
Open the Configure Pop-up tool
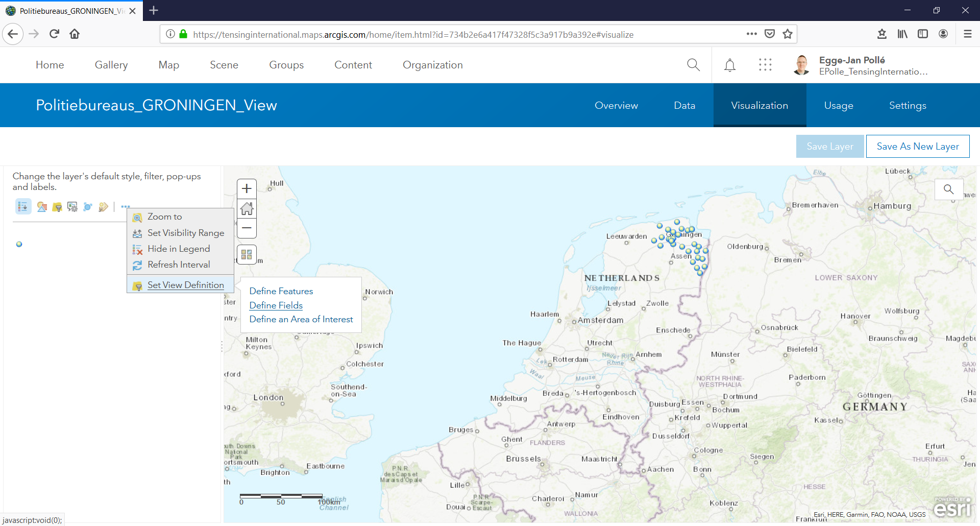(x=72, y=207)
